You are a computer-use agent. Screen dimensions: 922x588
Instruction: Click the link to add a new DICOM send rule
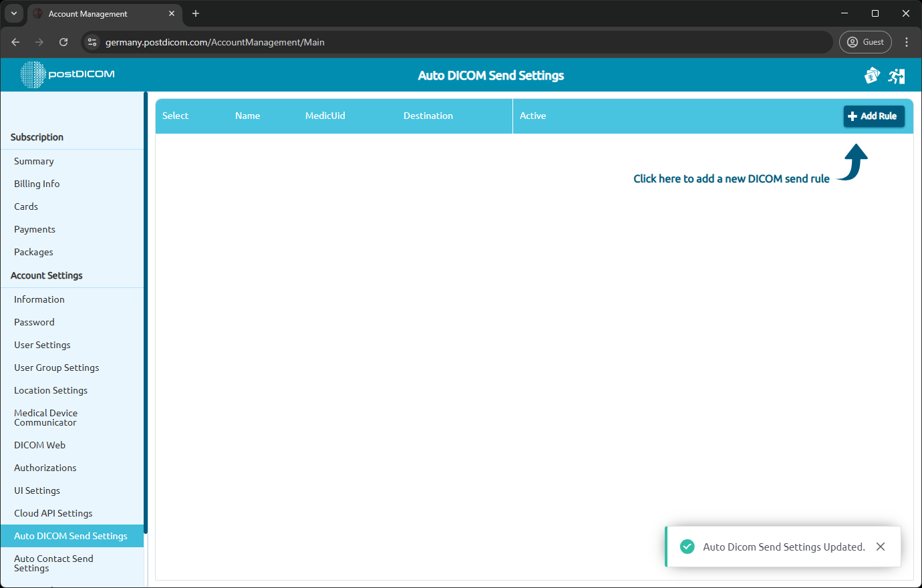[731, 178]
